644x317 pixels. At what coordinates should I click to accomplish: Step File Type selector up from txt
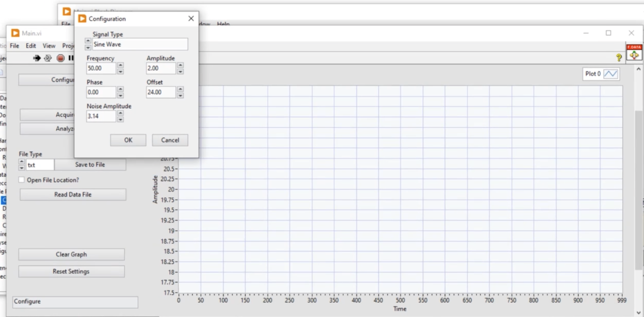pyautogui.click(x=22, y=162)
